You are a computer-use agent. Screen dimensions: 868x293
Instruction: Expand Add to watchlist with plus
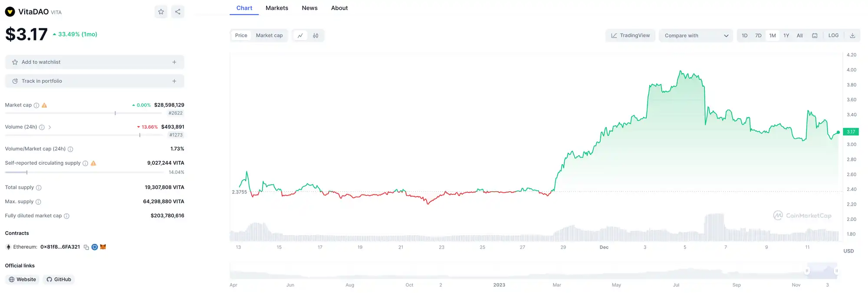point(174,62)
